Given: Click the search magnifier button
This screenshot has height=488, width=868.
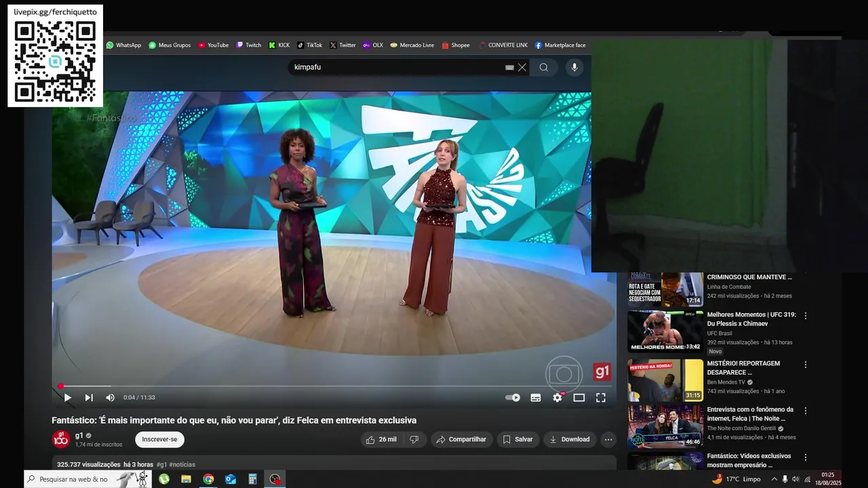Looking at the screenshot, I should 544,67.
